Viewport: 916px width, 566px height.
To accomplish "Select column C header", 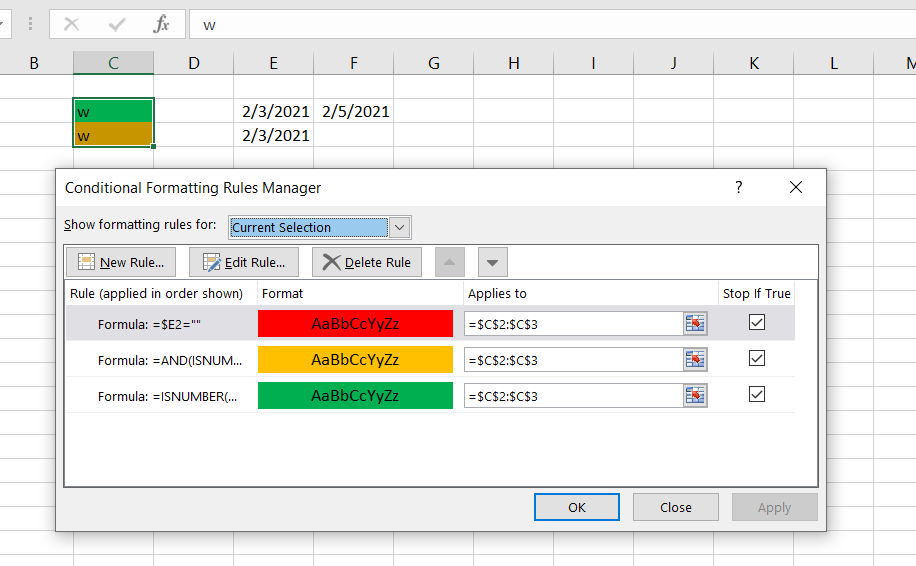I will tap(113, 62).
